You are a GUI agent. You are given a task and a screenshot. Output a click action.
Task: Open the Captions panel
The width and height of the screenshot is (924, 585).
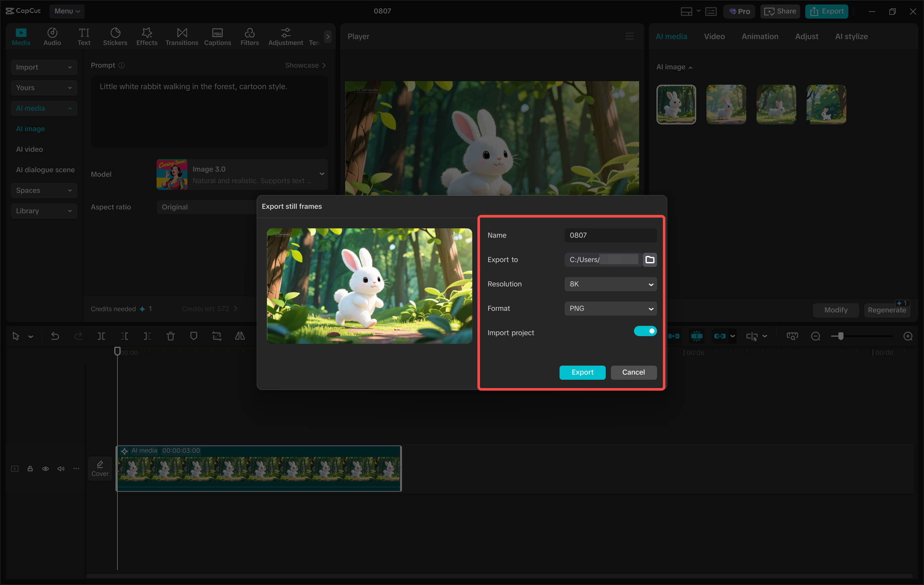click(x=218, y=37)
